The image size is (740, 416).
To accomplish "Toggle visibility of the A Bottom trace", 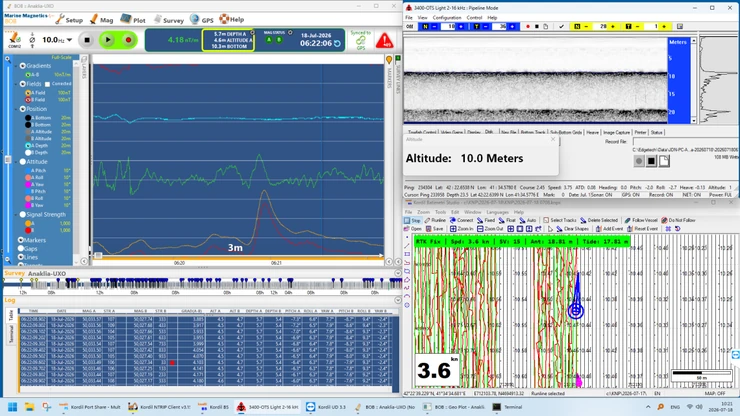I will 28,118.
